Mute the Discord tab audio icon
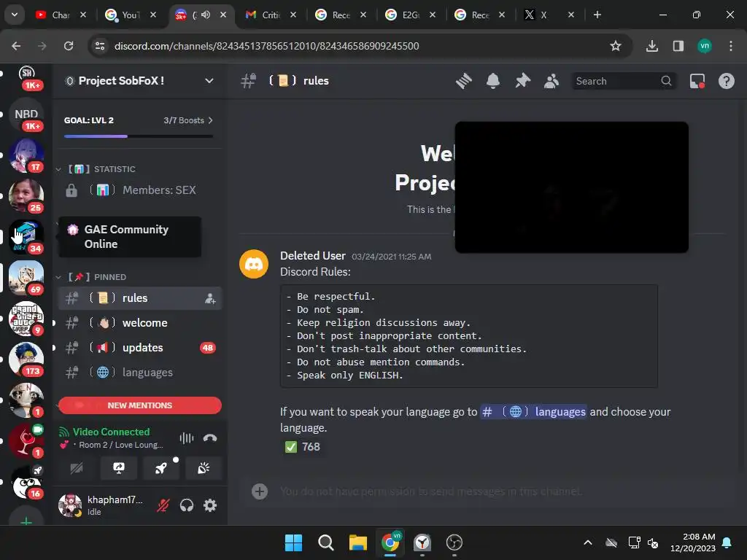Image resolution: width=747 pixels, height=560 pixels. click(x=206, y=15)
